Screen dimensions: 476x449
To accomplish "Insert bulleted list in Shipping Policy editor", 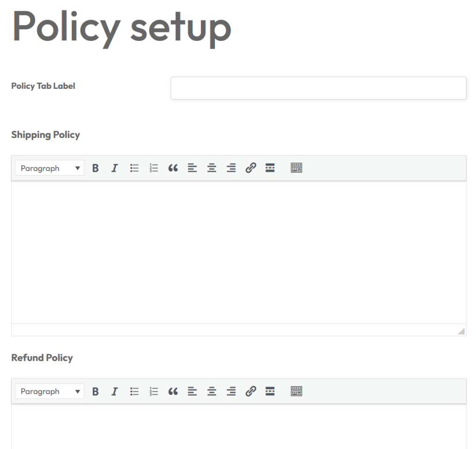I will (x=134, y=168).
